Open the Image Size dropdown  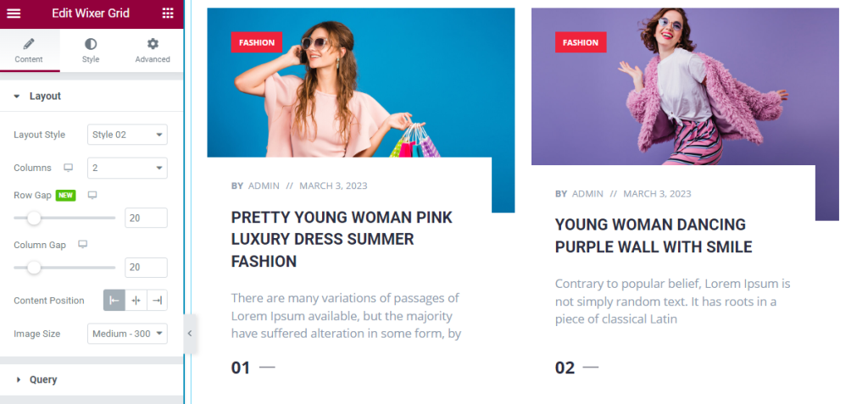(x=127, y=334)
